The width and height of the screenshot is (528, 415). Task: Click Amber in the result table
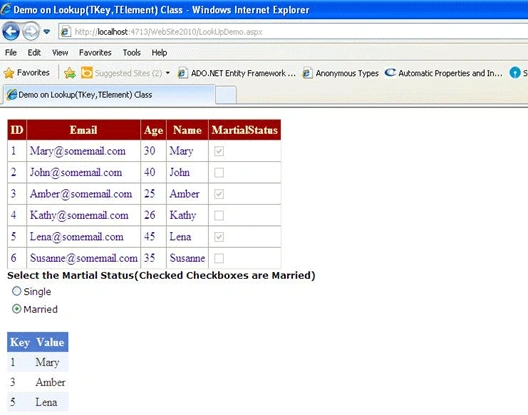click(51, 382)
